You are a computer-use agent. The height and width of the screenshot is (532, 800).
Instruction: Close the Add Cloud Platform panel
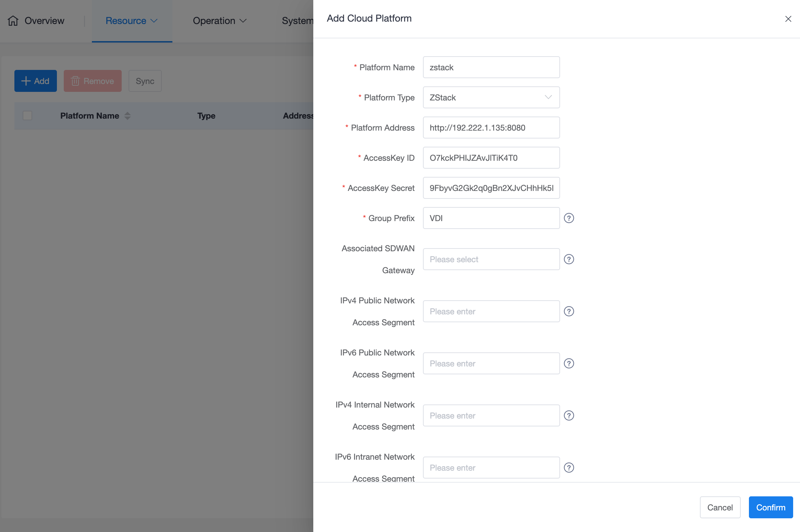click(788, 19)
